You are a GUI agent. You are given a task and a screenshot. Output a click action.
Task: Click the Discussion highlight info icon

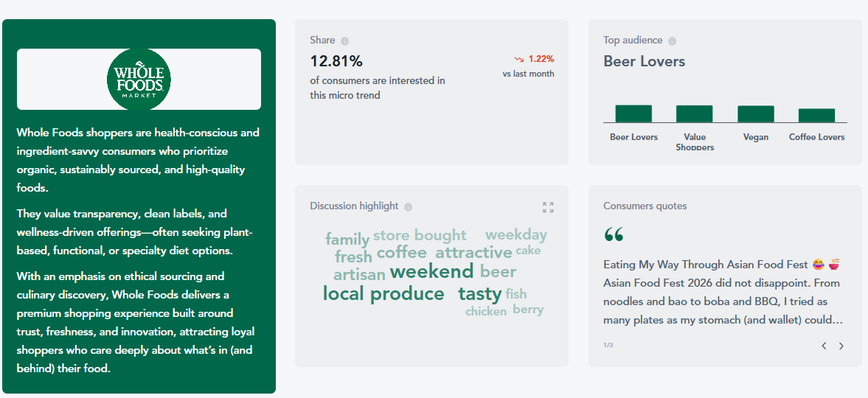[408, 207]
